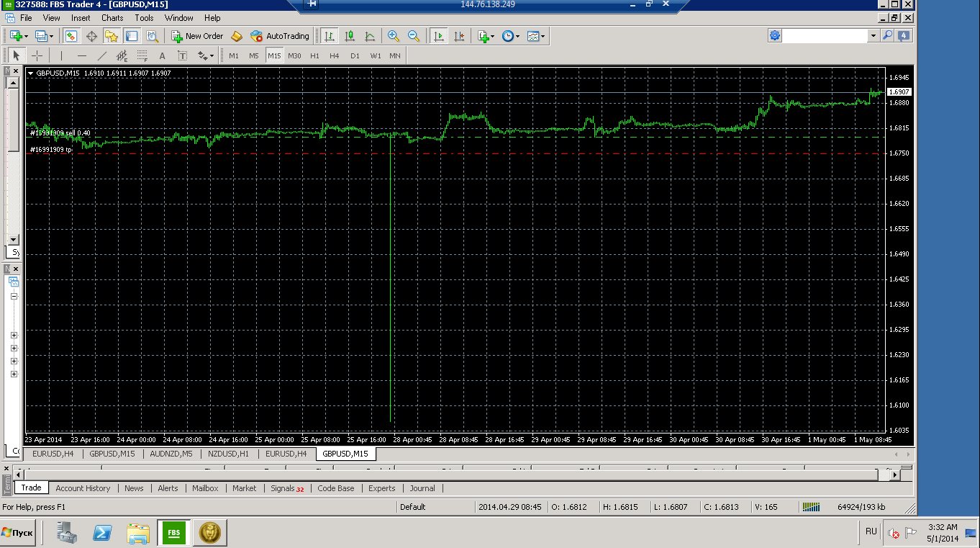This screenshot has height=548, width=980.
Task: Select the arrow Cursor tool
Action: click(x=16, y=55)
